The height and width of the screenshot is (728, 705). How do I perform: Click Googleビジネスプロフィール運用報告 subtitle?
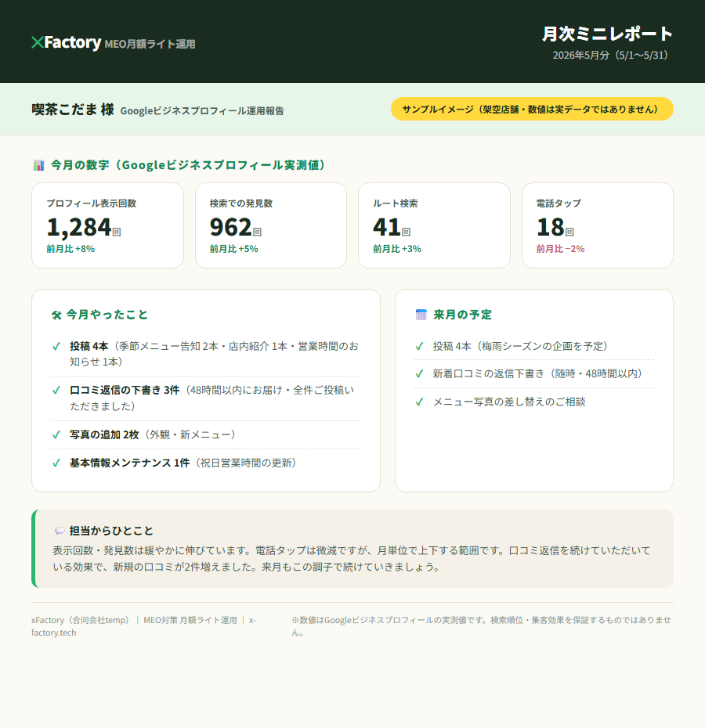[202, 111]
